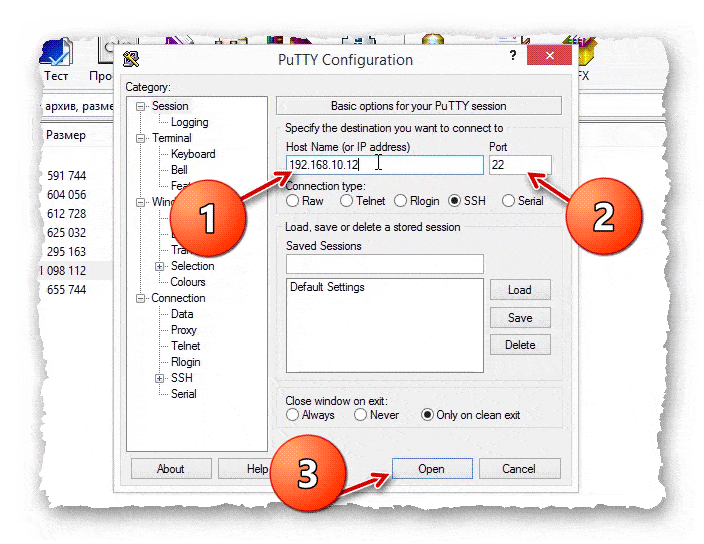This screenshot has height=544, width=704.
Task: Open Logging settings in category tree
Action: coord(189,122)
